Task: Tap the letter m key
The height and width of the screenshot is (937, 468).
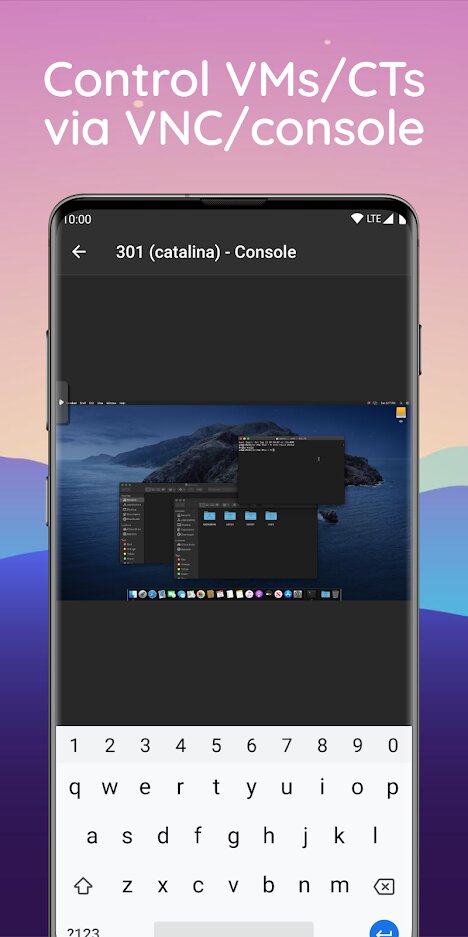Action: point(339,885)
